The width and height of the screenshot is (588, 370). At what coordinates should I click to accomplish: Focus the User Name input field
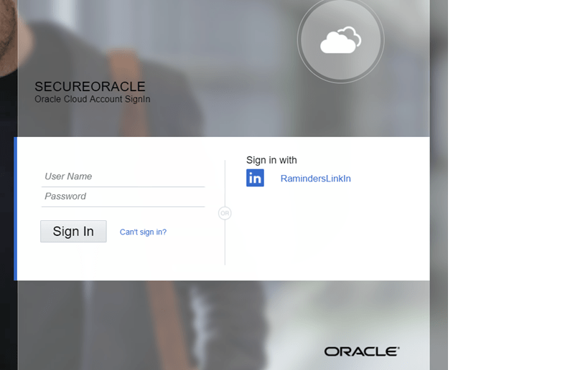click(123, 176)
